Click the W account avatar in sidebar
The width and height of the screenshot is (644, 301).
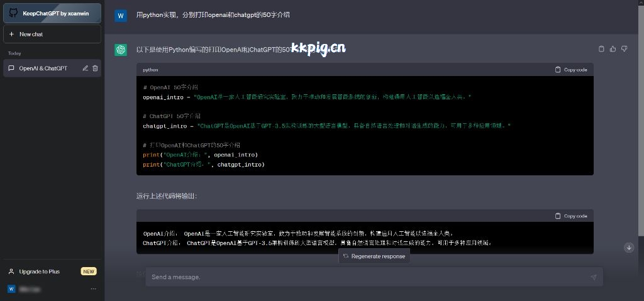pyautogui.click(x=11, y=289)
